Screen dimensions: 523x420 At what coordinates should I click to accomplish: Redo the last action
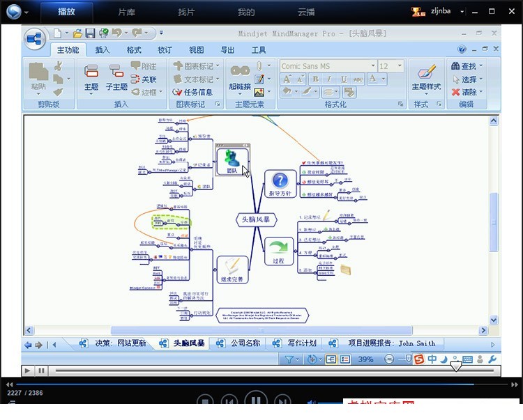[x=137, y=33]
